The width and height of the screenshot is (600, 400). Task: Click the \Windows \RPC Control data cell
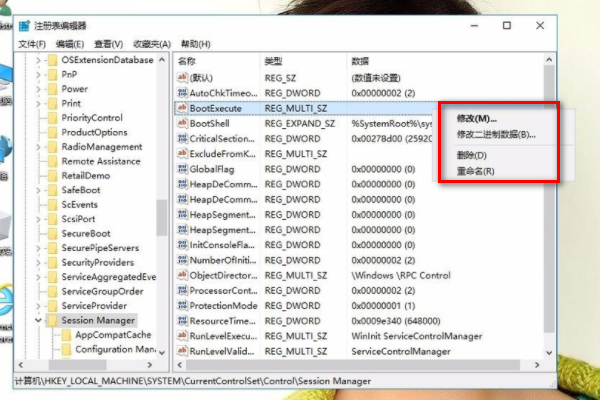(401, 275)
